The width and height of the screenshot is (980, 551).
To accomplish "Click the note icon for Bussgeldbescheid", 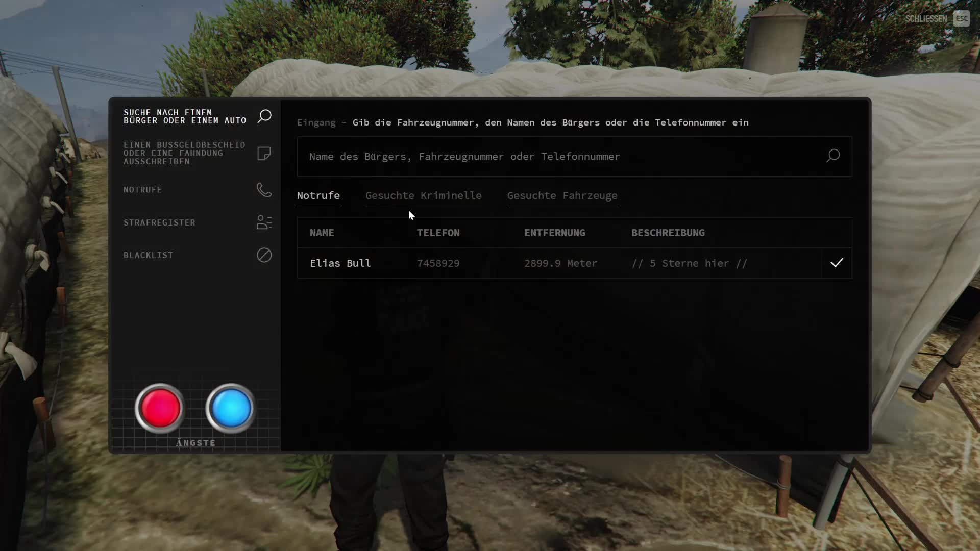I will click(264, 153).
